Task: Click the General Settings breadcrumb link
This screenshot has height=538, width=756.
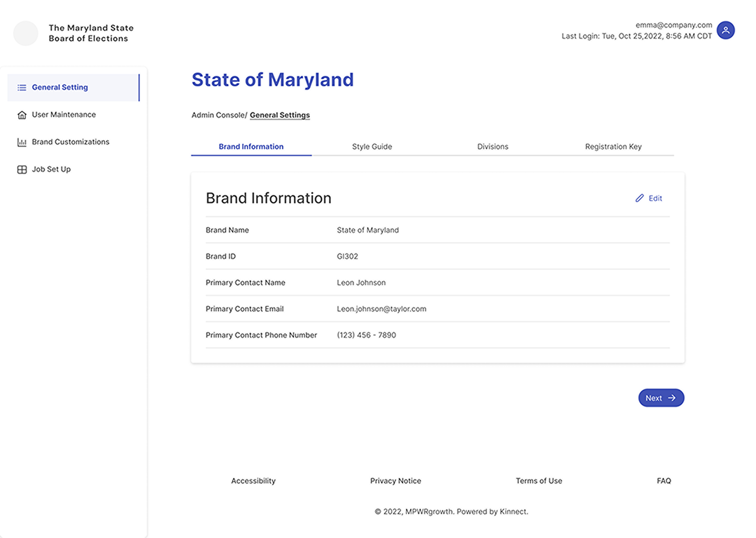Action: click(280, 115)
